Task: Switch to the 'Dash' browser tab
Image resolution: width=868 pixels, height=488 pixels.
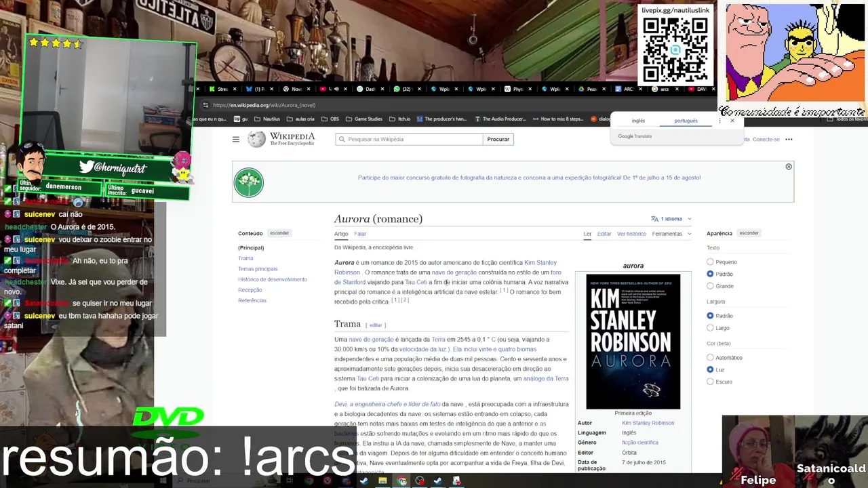Action: click(x=370, y=89)
